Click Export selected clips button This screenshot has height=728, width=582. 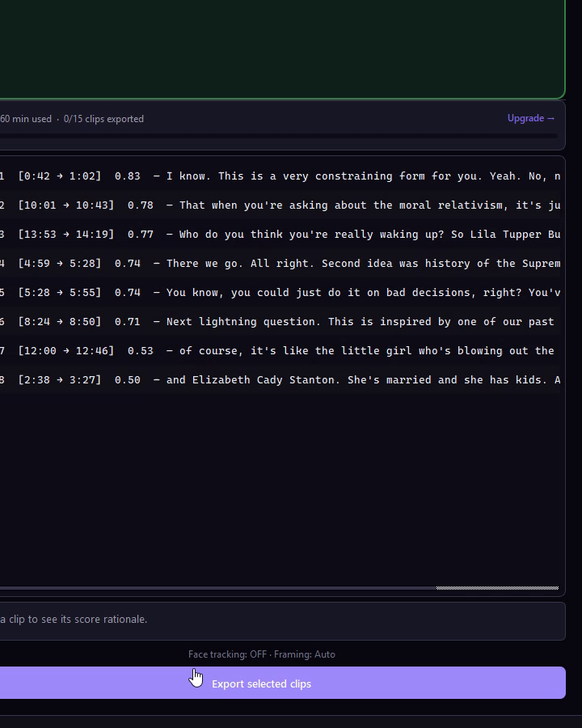pos(282,683)
